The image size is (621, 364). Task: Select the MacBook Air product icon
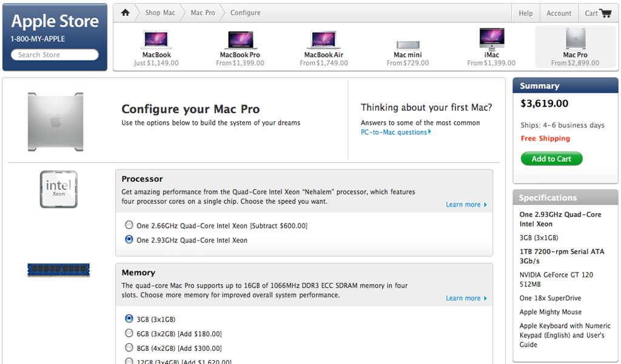[x=324, y=40]
